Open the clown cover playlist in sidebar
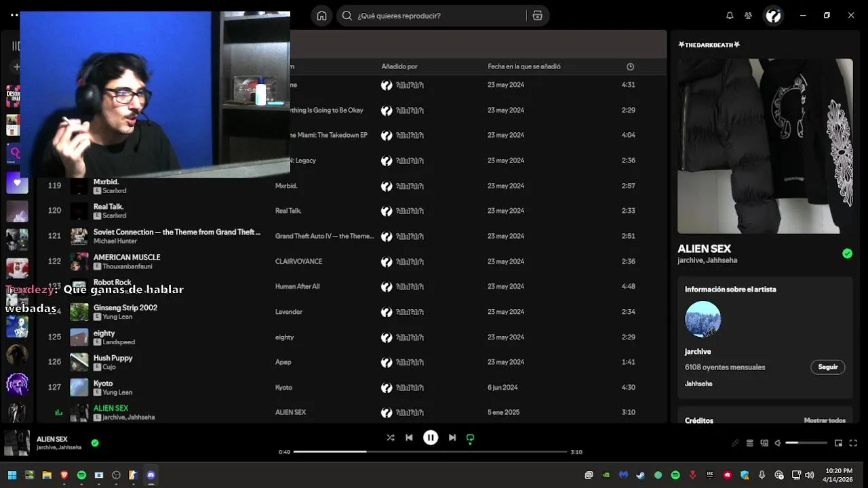 click(x=17, y=269)
